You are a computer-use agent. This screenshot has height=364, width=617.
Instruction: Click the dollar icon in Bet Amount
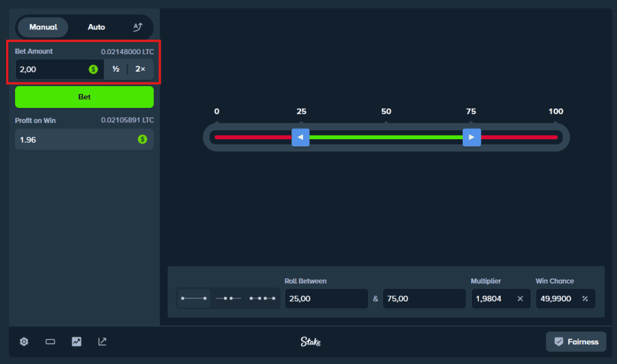pos(93,69)
